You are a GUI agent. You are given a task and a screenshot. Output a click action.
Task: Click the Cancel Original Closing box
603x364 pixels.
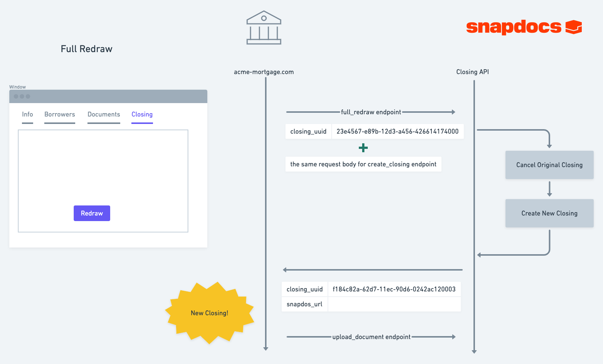coord(549,165)
